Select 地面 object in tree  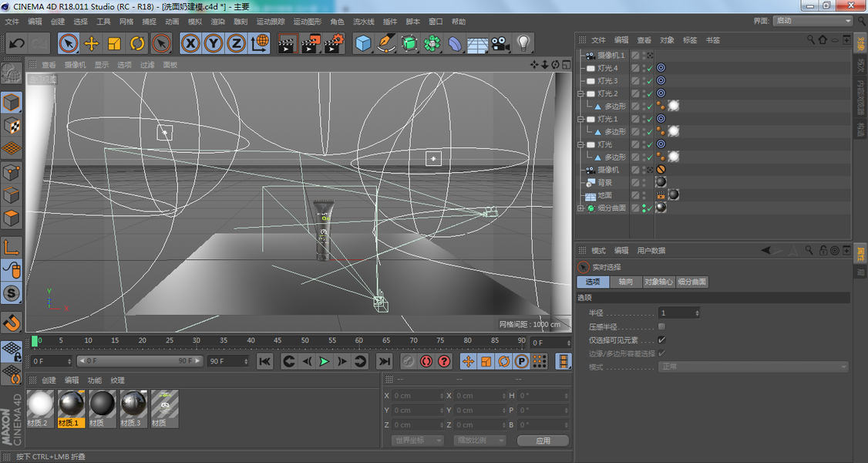(x=604, y=195)
